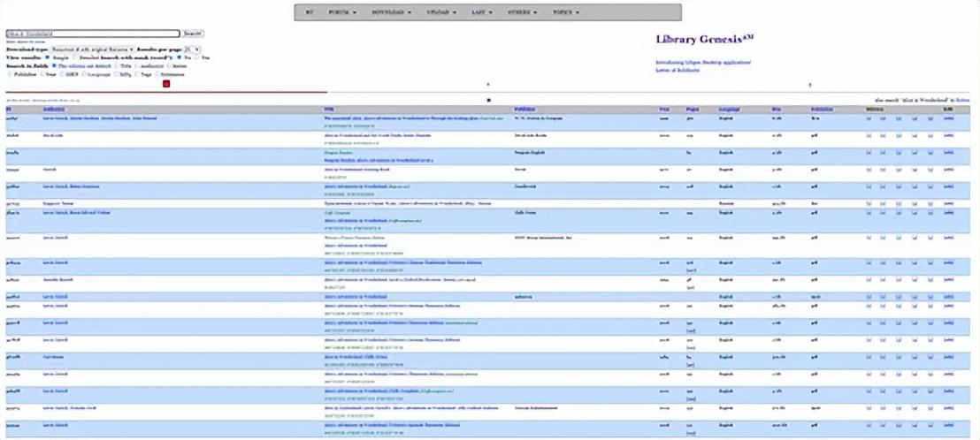Sort results by the Size column header
The width and height of the screenshot is (980, 440).
coord(776,110)
